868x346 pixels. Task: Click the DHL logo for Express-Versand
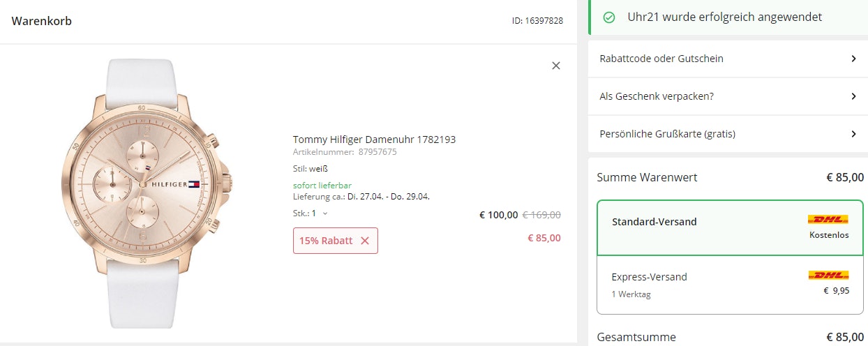(828, 275)
